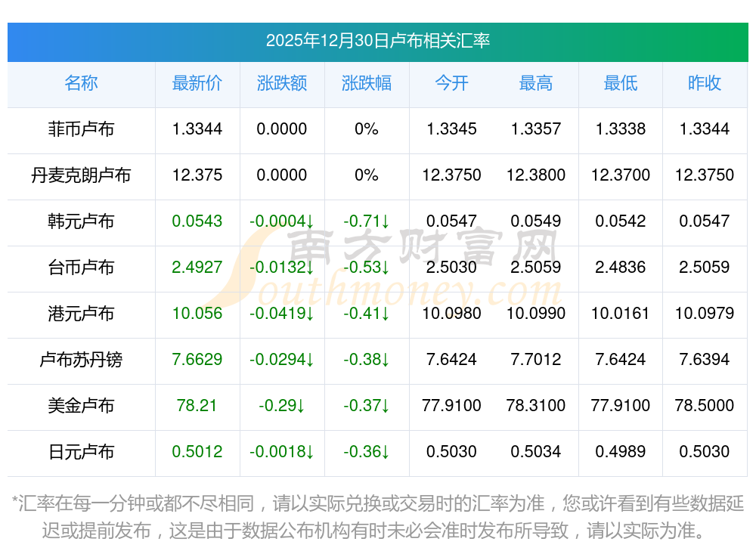
Task: Click high price 1.3357 for 菲币卢布
Action: click(536, 128)
